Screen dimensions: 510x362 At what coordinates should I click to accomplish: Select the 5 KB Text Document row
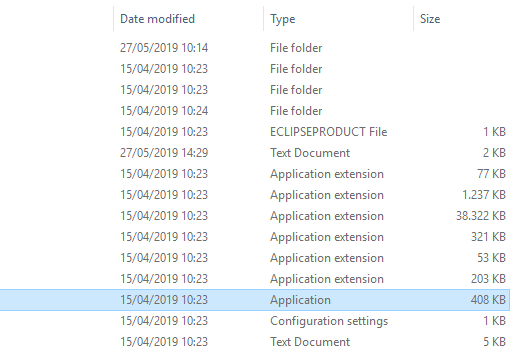[x=255, y=342]
